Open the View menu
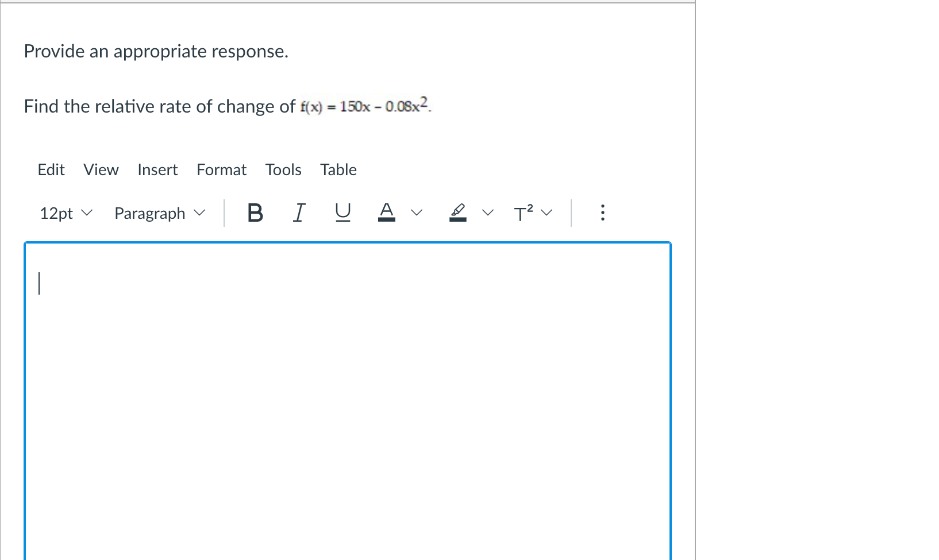 click(x=101, y=169)
